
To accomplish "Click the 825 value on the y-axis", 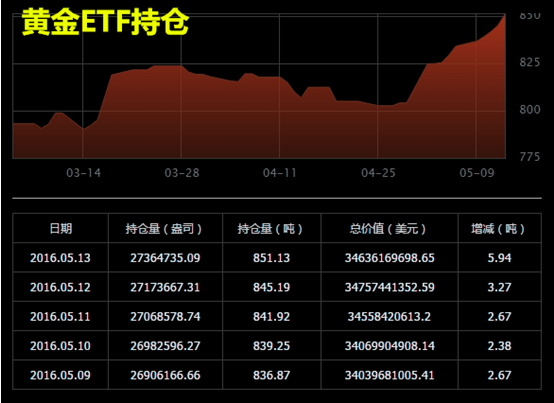I will (530, 63).
